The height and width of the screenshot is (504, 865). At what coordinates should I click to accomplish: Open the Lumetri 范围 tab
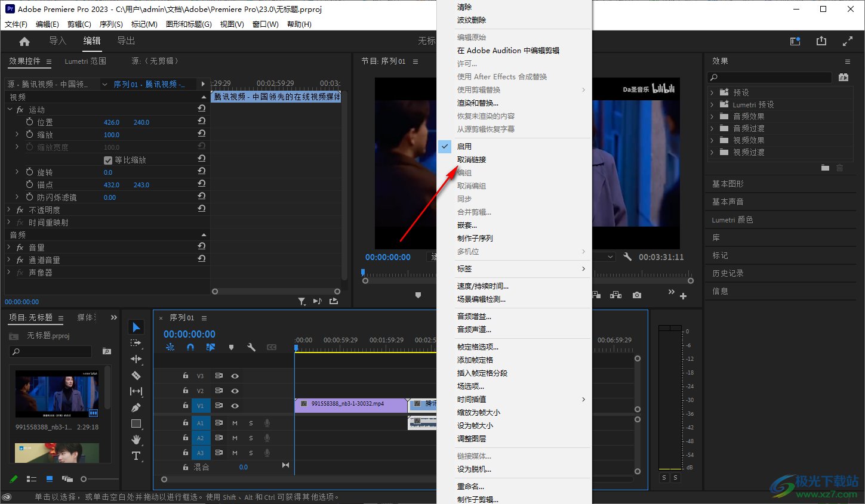coord(85,61)
